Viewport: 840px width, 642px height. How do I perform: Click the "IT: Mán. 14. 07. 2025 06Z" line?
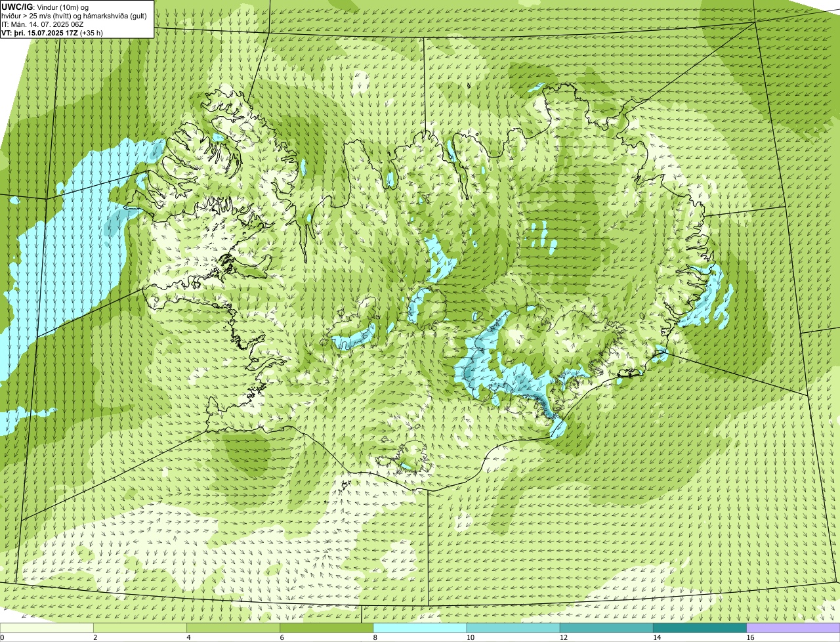tap(43, 24)
